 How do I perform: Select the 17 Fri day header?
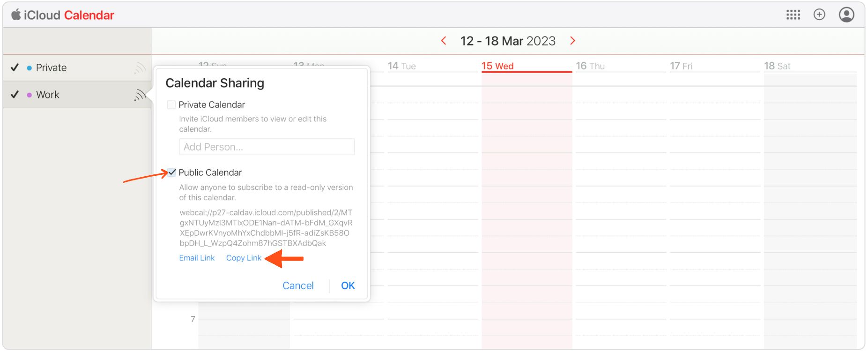pyautogui.click(x=681, y=66)
